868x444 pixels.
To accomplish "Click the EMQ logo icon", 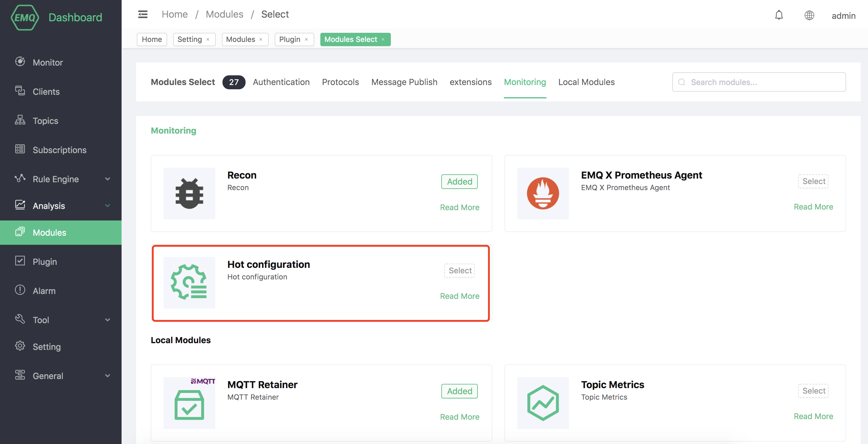I will (25, 17).
